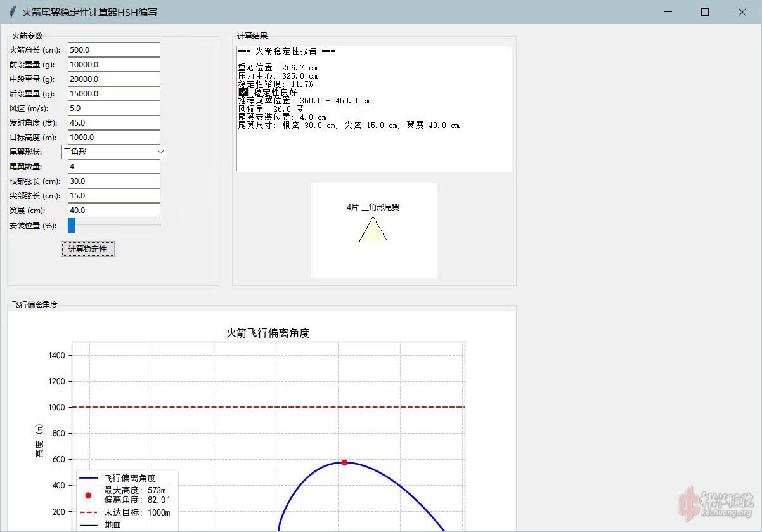The image size is (762, 532).
Task: Click the feather app icon in title bar
Action: (12, 12)
